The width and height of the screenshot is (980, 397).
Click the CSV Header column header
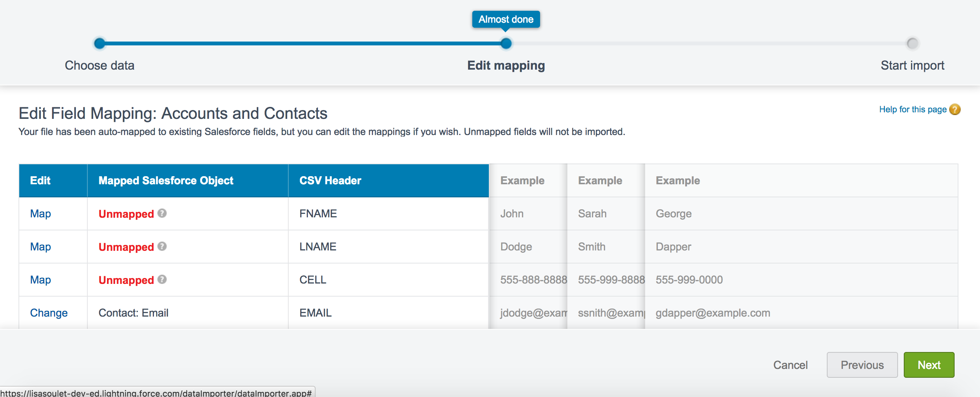tap(330, 180)
